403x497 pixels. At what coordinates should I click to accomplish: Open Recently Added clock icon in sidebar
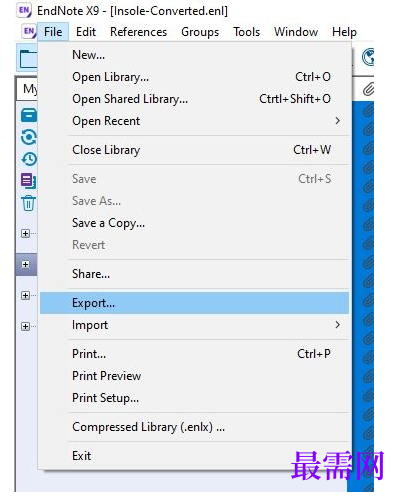click(x=29, y=159)
